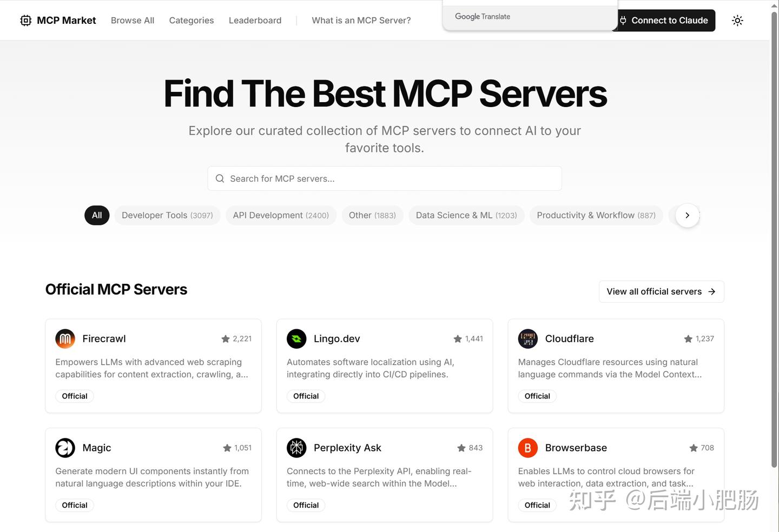779x532 pixels.
Task: Click the Official badge on Browserbase card
Action: coord(537,506)
